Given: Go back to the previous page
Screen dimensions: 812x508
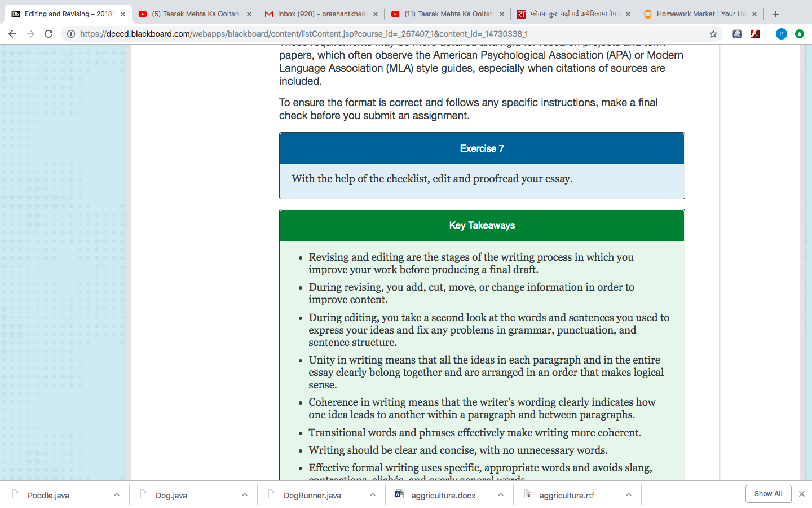Looking at the screenshot, I should [x=12, y=34].
